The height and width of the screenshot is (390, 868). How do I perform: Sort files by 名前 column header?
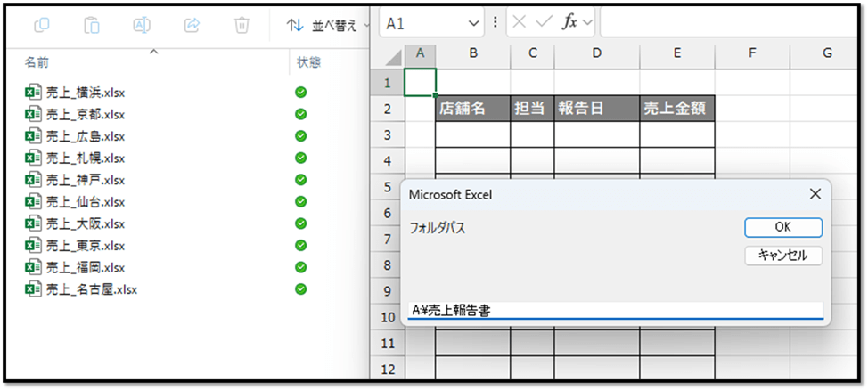[37, 62]
